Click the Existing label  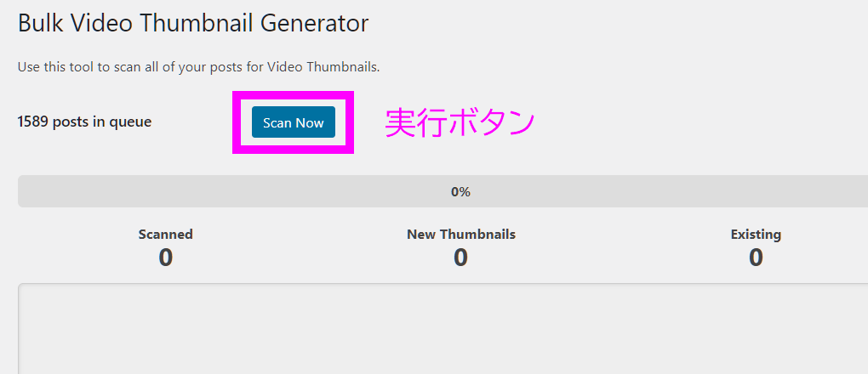tap(756, 234)
